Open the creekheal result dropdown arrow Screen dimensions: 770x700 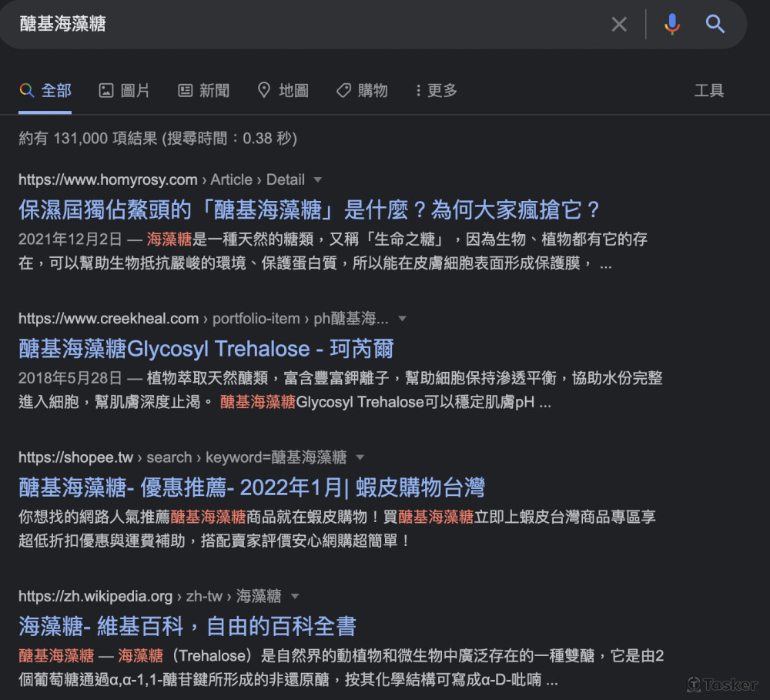[x=402, y=319]
